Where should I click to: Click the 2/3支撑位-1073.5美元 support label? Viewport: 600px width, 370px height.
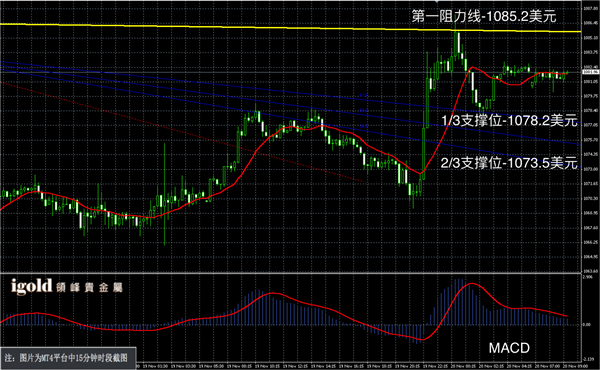tap(509, 163)
